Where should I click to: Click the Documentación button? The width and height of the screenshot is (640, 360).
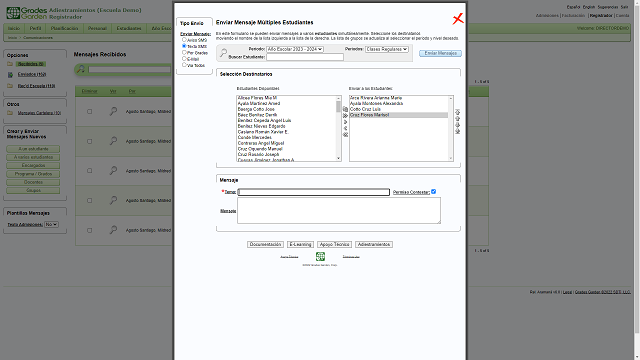coord(265,244)
